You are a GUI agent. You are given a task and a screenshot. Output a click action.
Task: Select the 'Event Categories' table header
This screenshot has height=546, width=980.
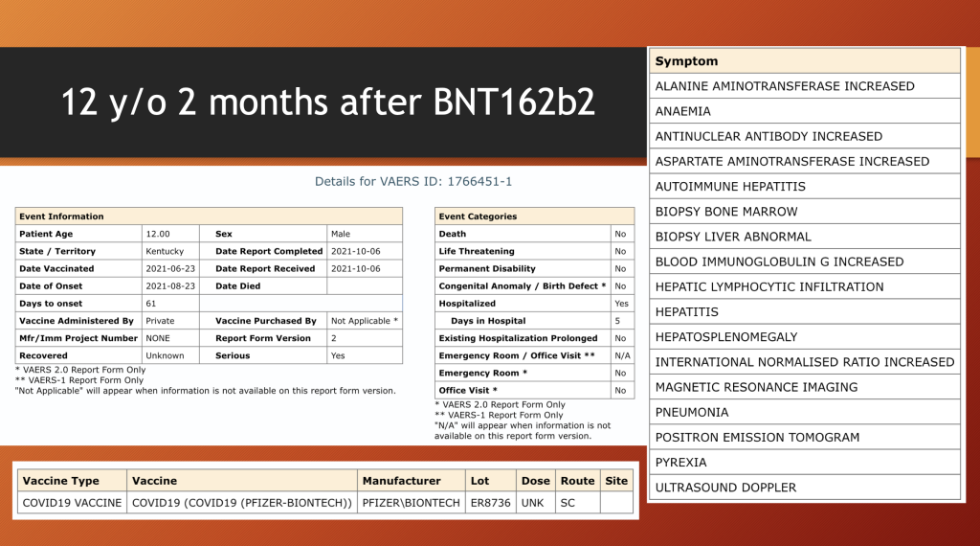click(x=478, y=216)
